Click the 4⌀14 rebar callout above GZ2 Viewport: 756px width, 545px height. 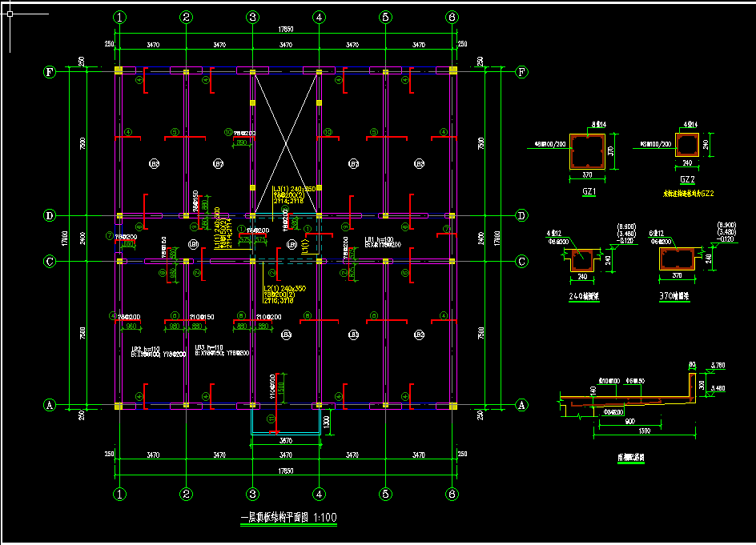click(690, 124)
